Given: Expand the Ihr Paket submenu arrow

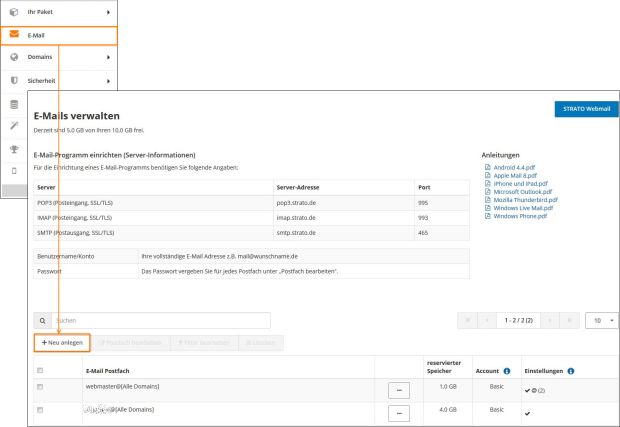Looking at the screenshot, I should point(108,12).
